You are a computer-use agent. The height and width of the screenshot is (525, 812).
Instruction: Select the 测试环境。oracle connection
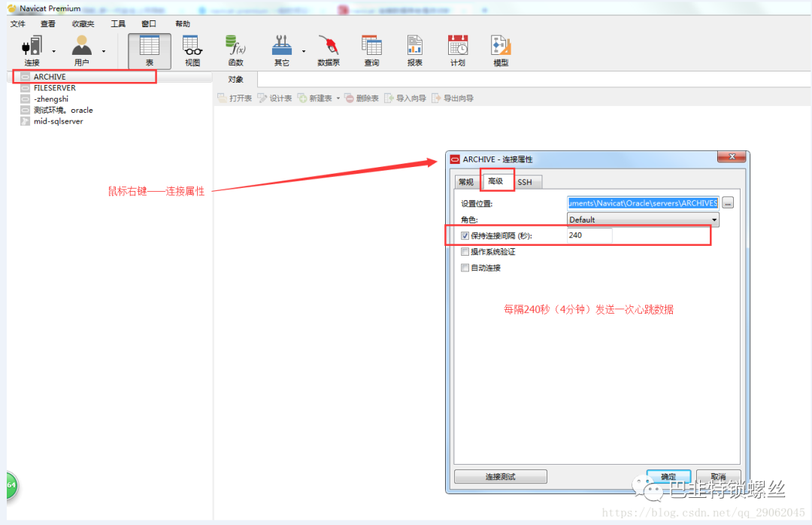coord(63,111)
